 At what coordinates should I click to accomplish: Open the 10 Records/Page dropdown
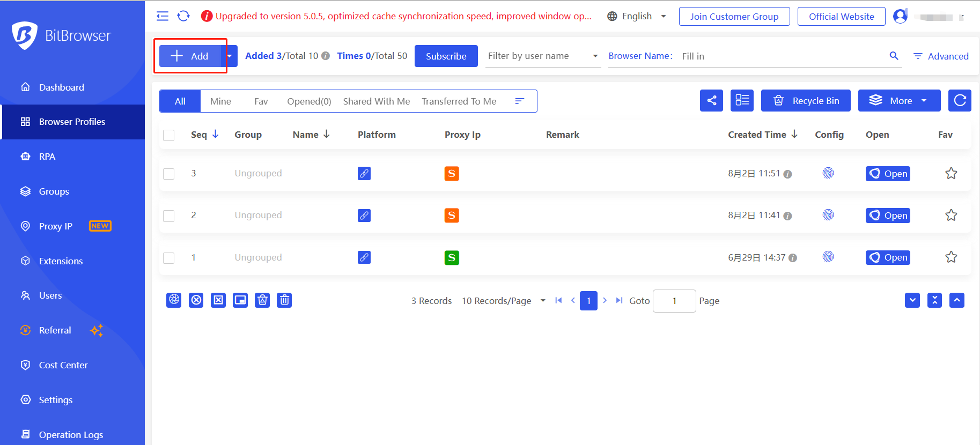pyautogui.click(x=504, y=301)
